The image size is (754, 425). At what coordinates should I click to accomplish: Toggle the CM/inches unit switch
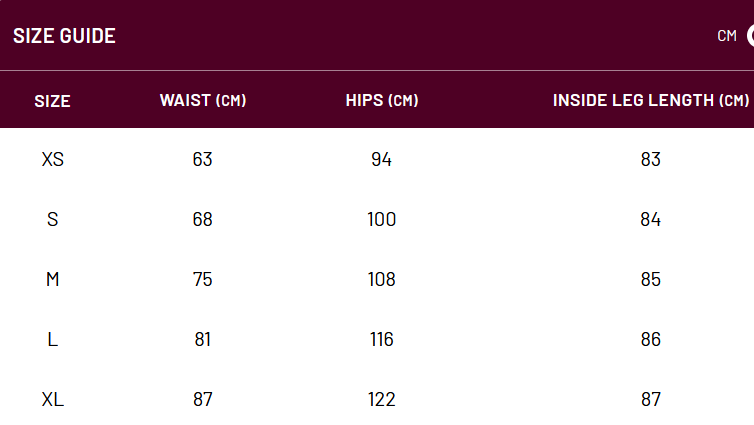750,36
